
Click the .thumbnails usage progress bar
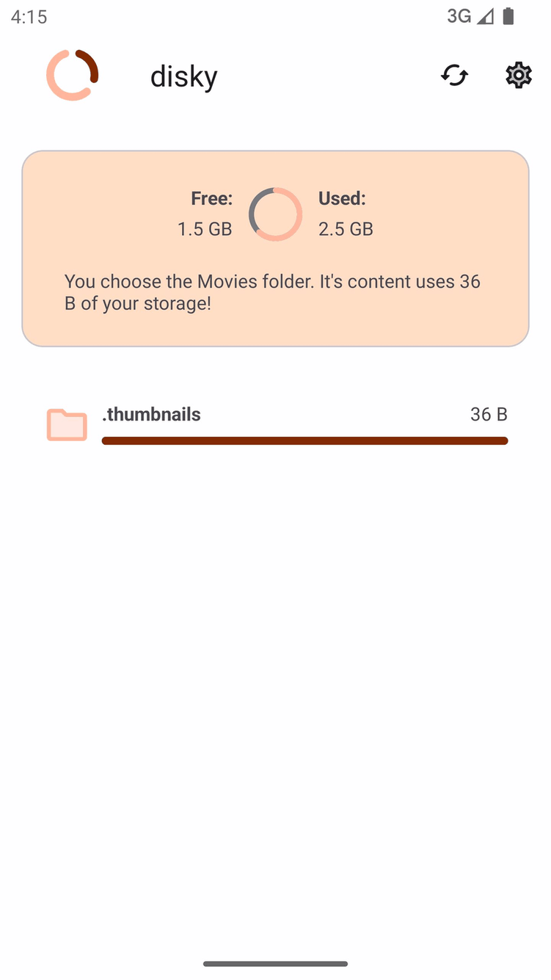pyautogui.click(x=304, y=440)
